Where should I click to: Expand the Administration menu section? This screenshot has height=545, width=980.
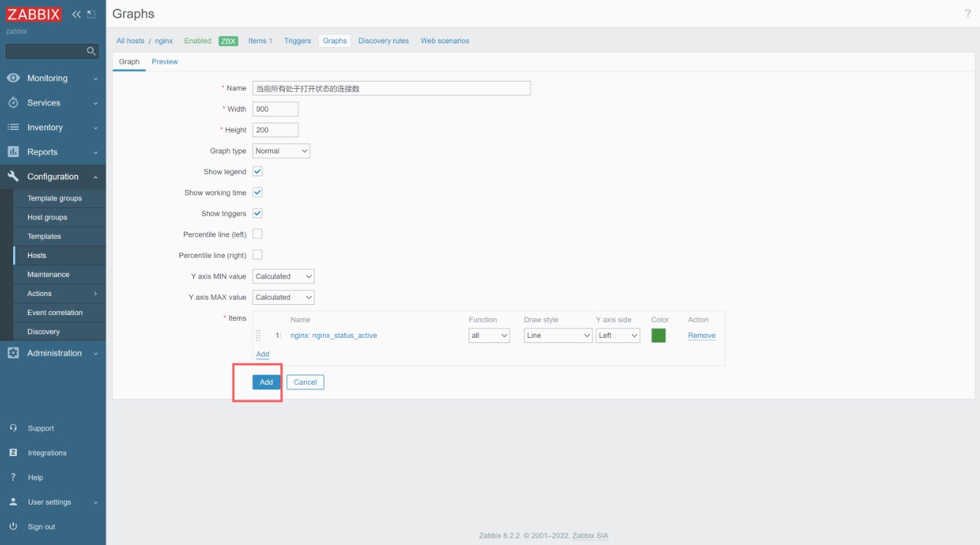[95, 353]
